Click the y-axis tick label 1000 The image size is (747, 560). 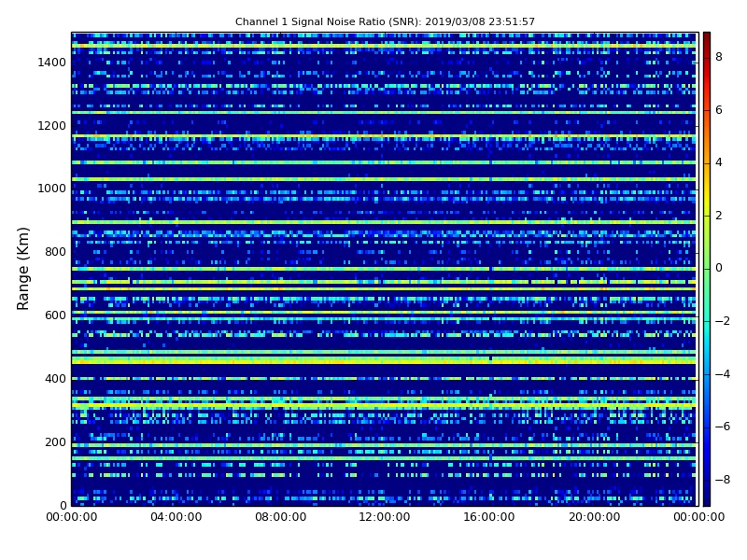tap(52, 189)
